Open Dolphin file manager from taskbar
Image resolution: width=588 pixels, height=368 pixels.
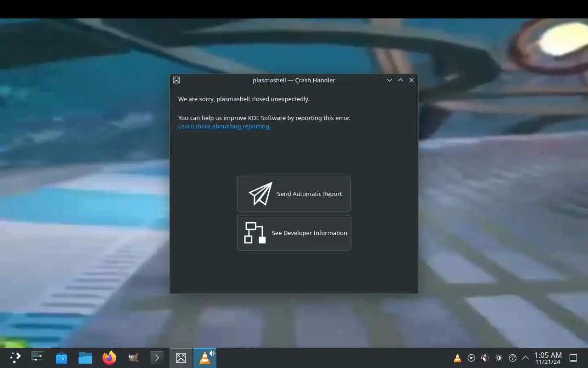coord(85,357)
